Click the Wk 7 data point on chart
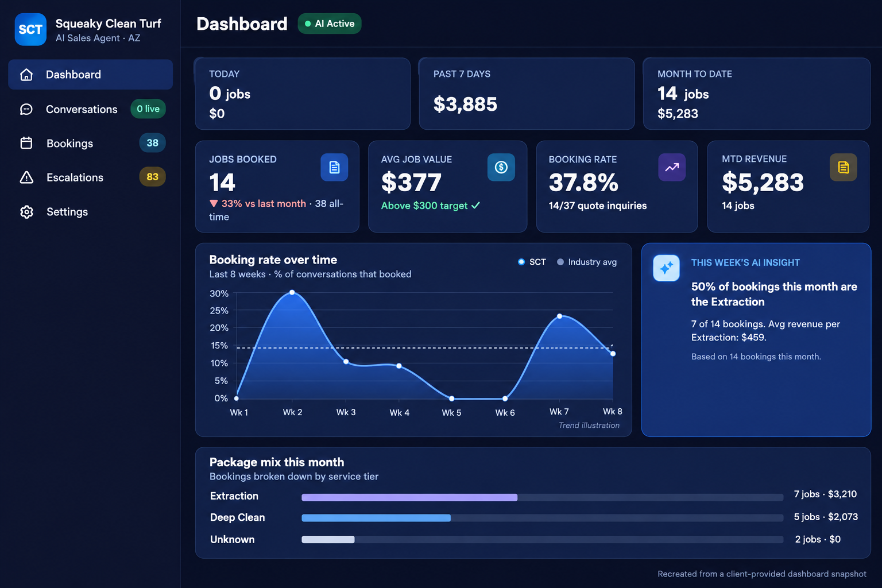This screenshot has height=588, width=882. [560, 316]
